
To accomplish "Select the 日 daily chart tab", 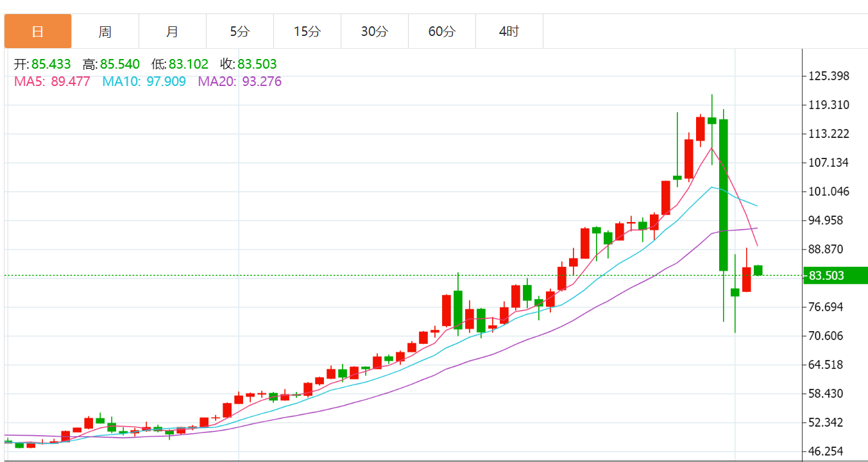I will 38,31.
